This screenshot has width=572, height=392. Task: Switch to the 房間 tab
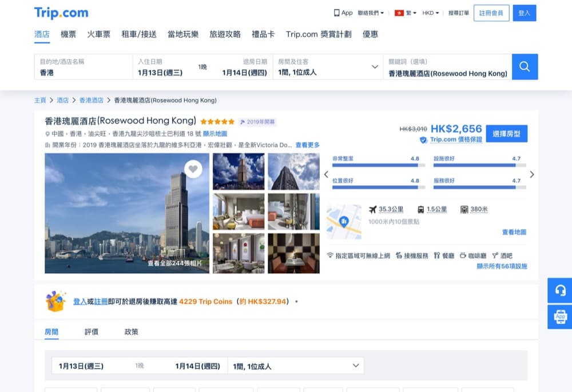coord(51,331)
